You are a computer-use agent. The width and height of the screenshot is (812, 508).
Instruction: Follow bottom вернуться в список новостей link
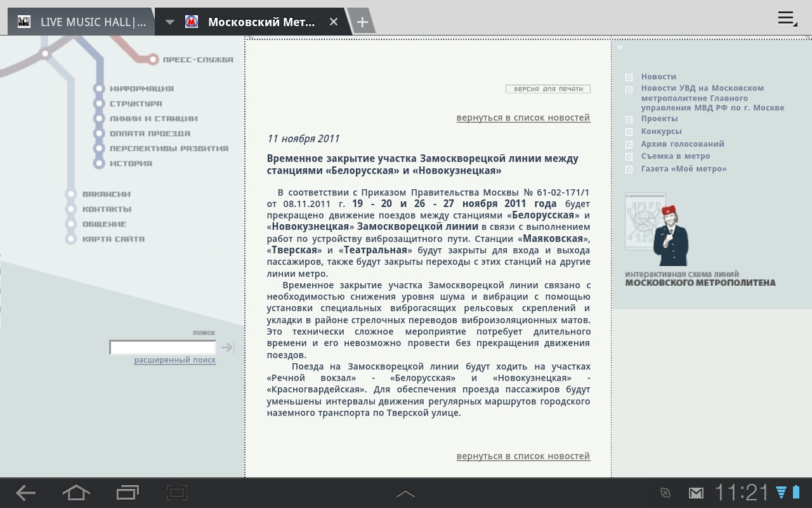click(523, 456)
